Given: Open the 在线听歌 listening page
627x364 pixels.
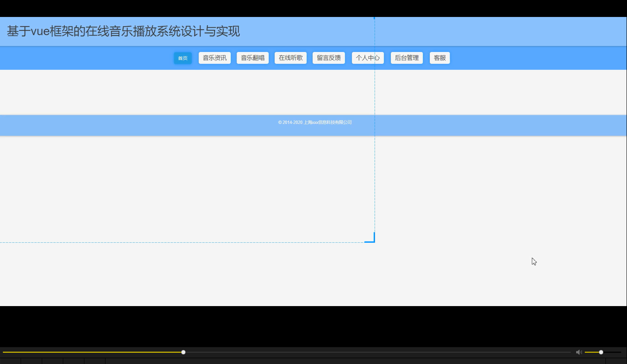Looking at the screenshot, I should pyautogui.click(x=290, y=57).
